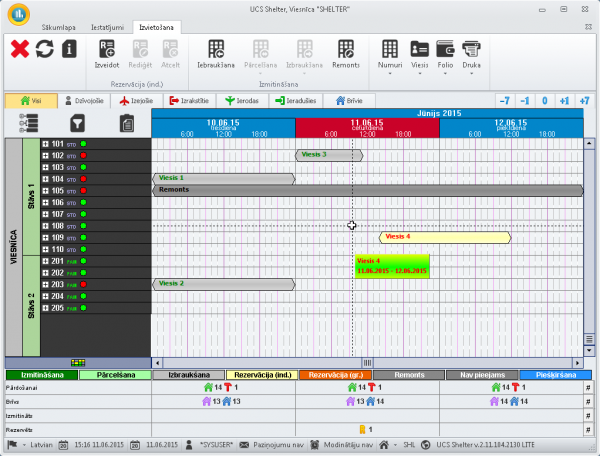The image size is (600, 456).
Task: Click the room tree structure icon
Action: [27, 123]
